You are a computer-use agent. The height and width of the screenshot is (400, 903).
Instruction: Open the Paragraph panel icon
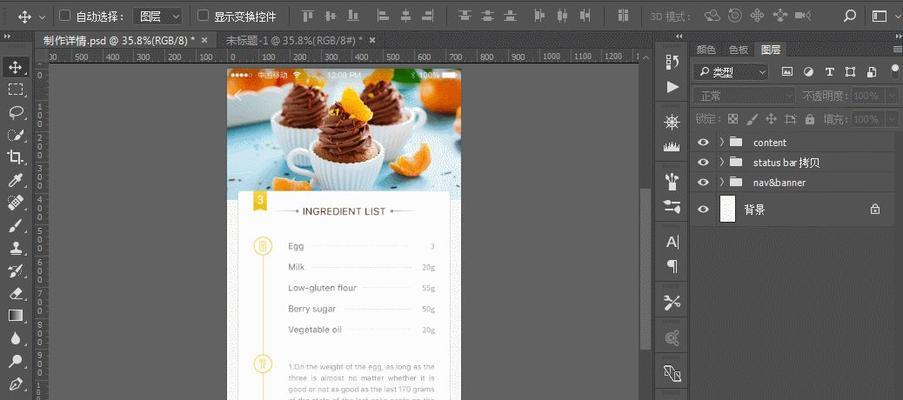(x=672, y=266)
